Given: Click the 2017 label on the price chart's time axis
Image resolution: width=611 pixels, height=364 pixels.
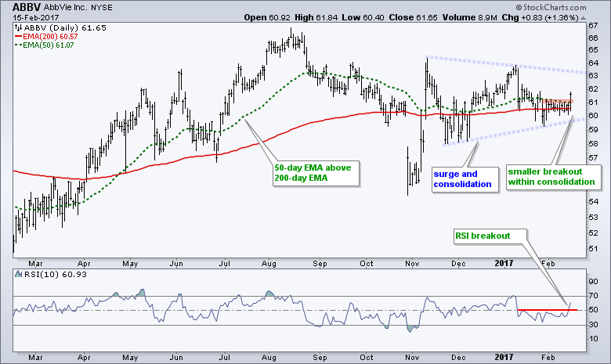Looking at the screenshot, I should [x=504, y=264].
